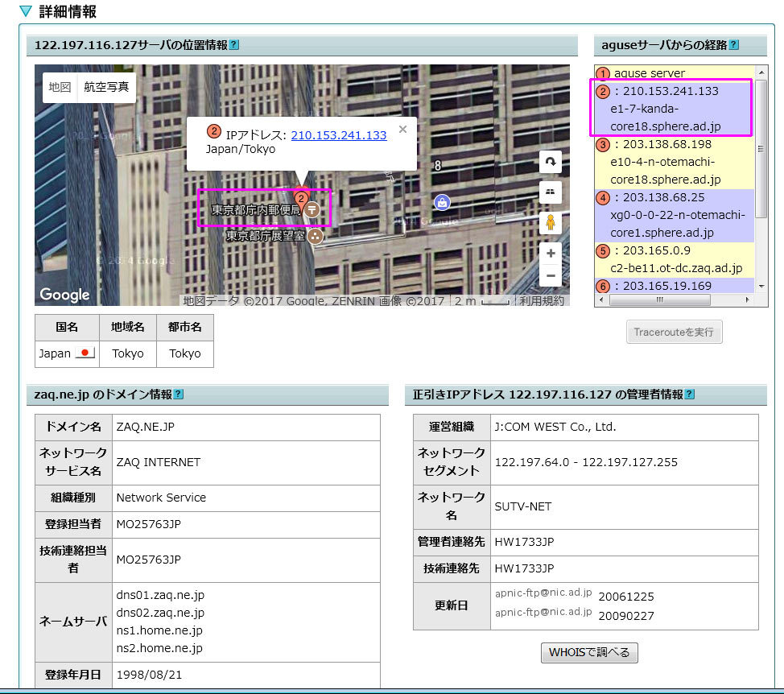
Task: Click name server dns02.zaq.ne.jp
Action: [x=160, y=613]
